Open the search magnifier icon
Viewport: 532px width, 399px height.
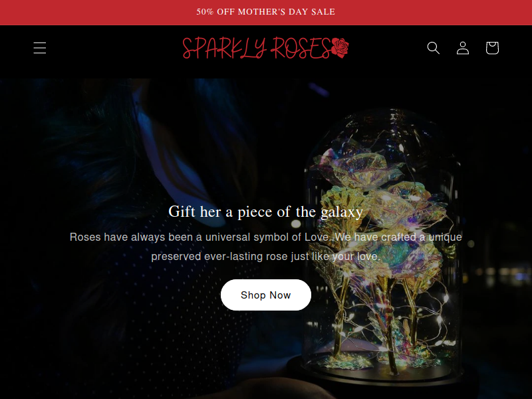coord(434,48)
